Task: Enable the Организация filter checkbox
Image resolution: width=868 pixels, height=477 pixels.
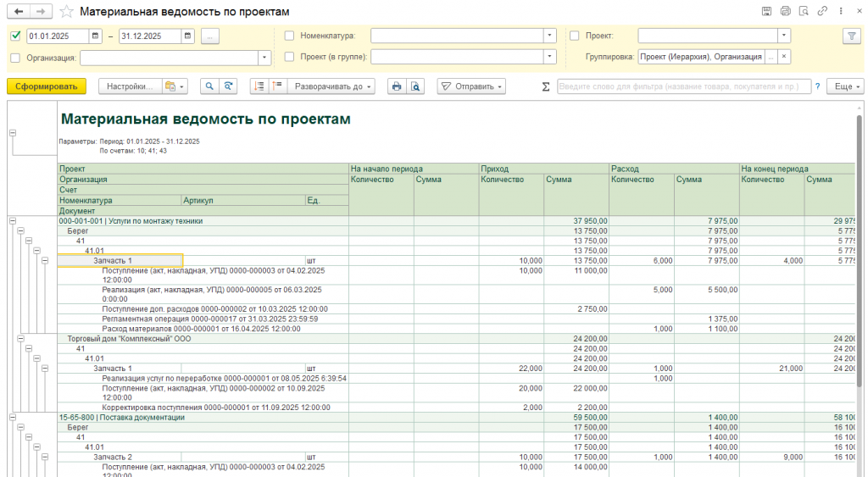Action: pyautogui.click(x=15, y=58)
